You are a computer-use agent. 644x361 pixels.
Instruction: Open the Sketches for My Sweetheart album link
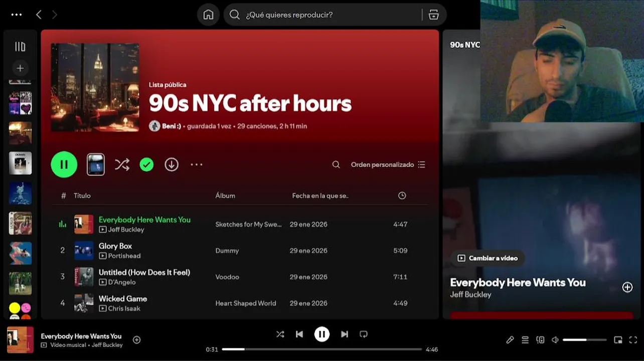[249, 224]
